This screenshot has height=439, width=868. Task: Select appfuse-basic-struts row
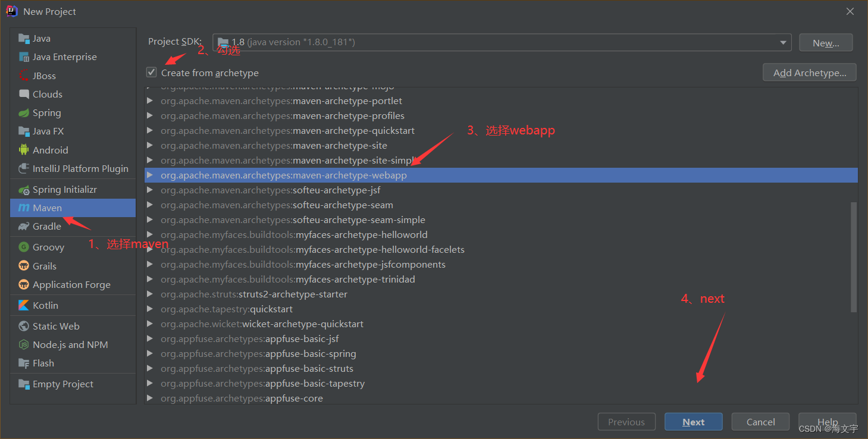point(501,369)
